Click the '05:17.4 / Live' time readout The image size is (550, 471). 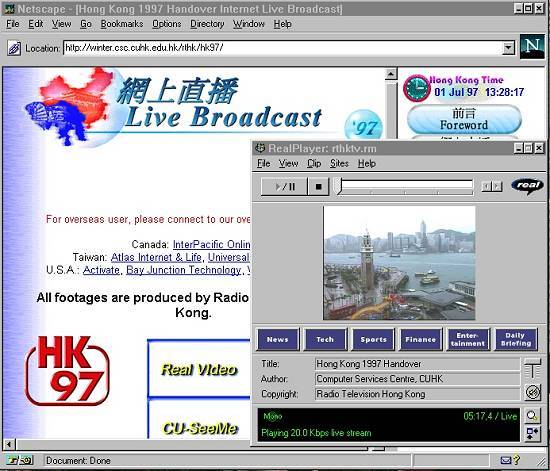[490, 416]
